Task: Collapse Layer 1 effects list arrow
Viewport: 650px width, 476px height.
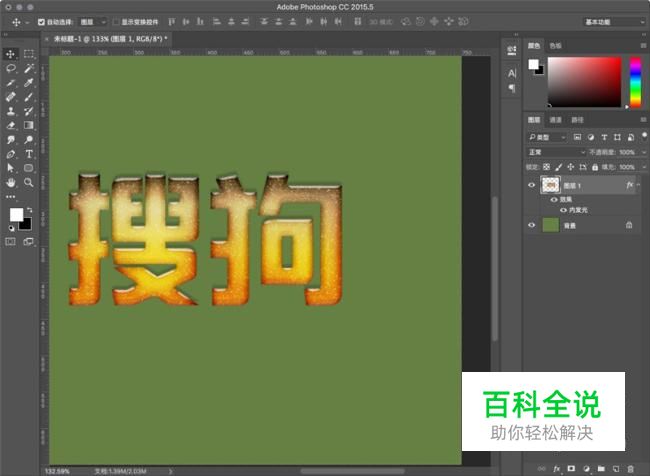Action: 638,185
